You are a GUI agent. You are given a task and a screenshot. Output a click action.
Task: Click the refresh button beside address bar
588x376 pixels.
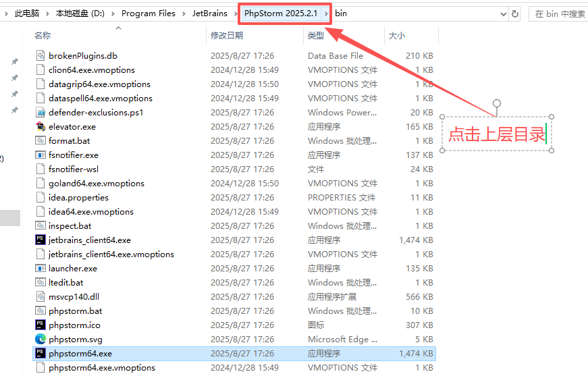516,14
